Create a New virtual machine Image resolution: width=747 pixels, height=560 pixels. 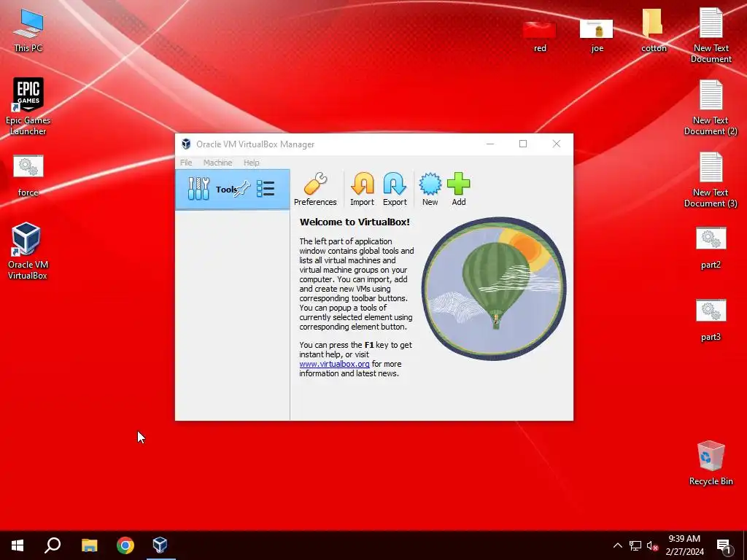[x=430, y=189]
